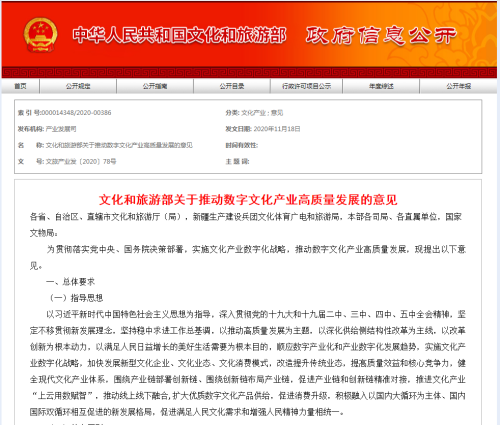Open the 行政许可项目公示 navigation tab
This screenshot has height=425, width=500.
point(306,86)
